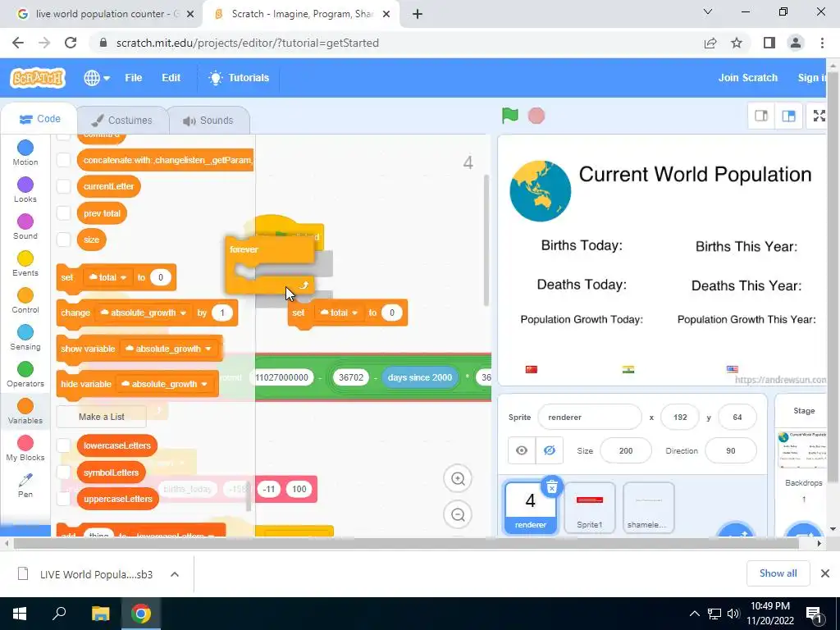Open the new tab button
The image size is (840, 630).
(418, 14)
